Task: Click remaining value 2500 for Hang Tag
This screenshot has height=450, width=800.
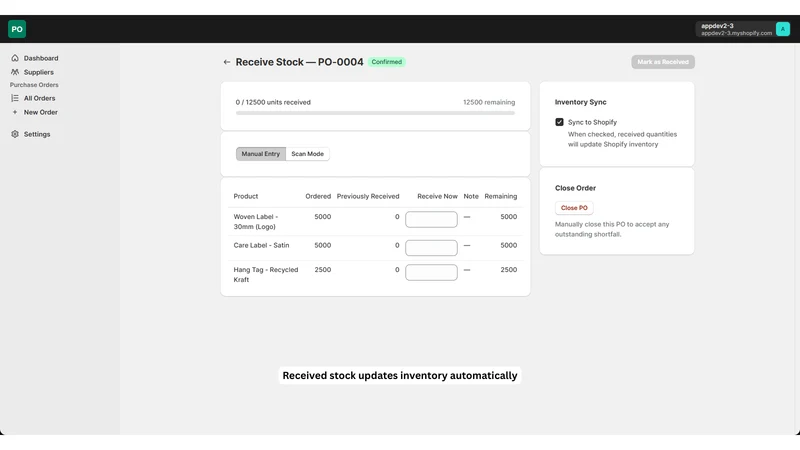Action: tap(509, 270)
